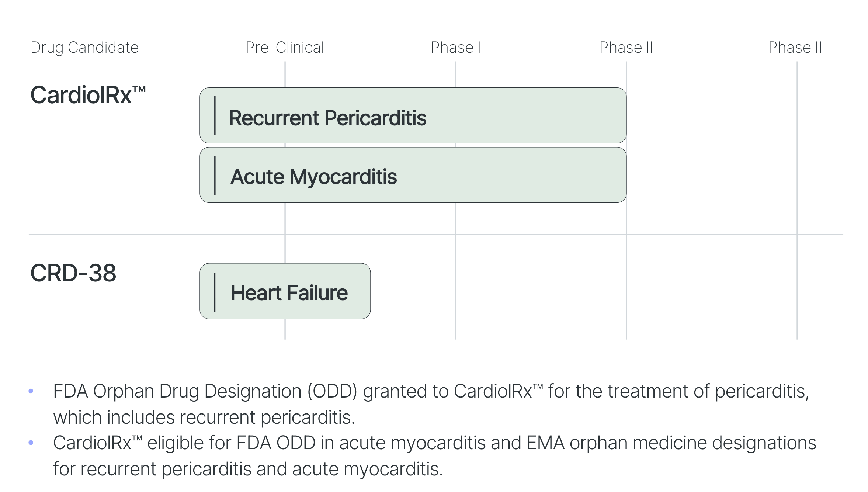Click the large CardiolRx drug name heading
This screenshot has width=868, height=492.
81,95
